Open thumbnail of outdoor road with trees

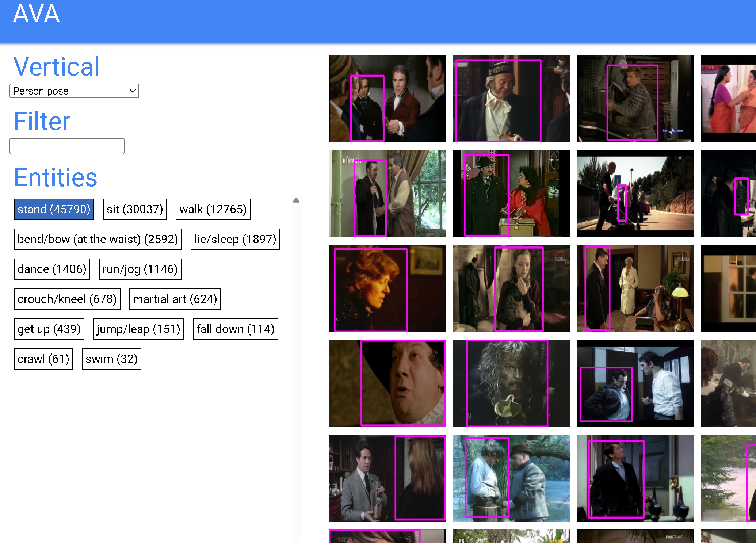(635, 194)
